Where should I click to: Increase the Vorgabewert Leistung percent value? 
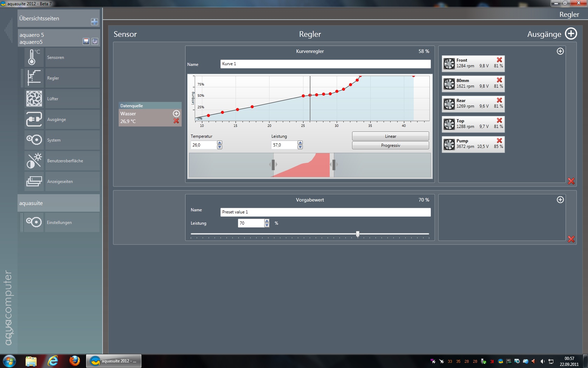(267, 221)
